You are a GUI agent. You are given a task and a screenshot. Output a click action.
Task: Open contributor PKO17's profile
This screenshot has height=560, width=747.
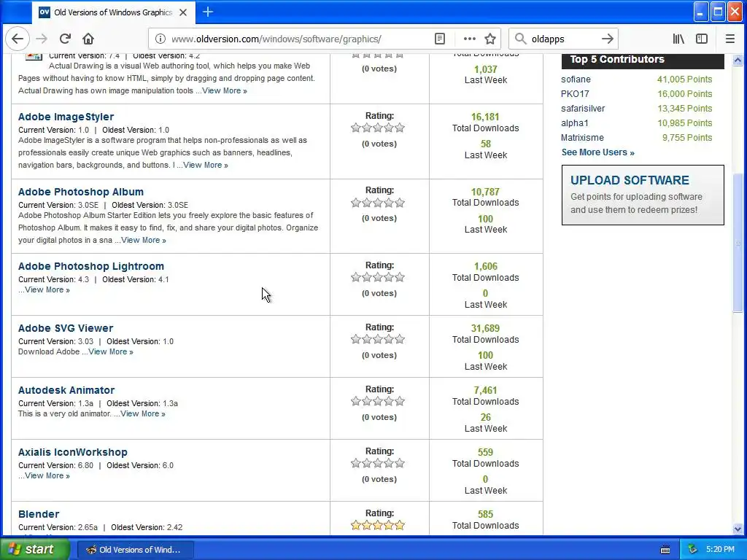(575, 94)
